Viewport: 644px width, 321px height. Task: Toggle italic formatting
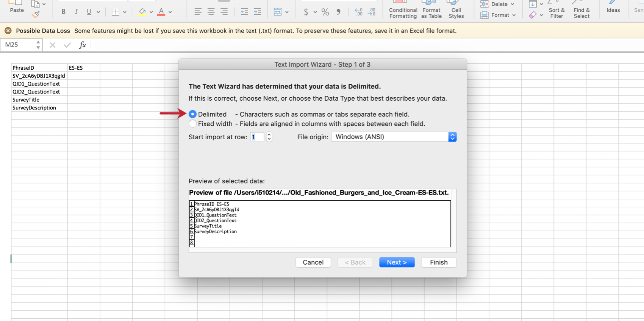[76, 12]
